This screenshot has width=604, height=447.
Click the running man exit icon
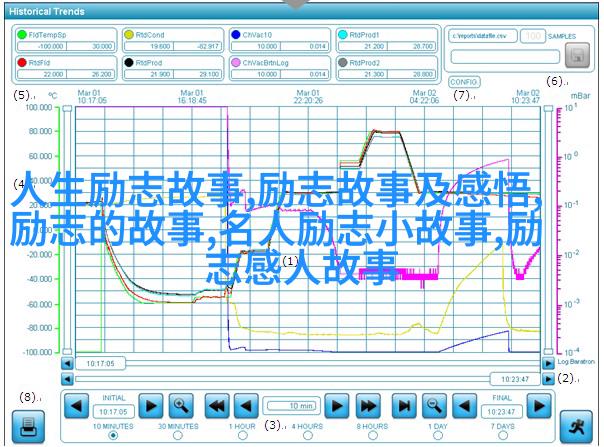pos(576,427)
